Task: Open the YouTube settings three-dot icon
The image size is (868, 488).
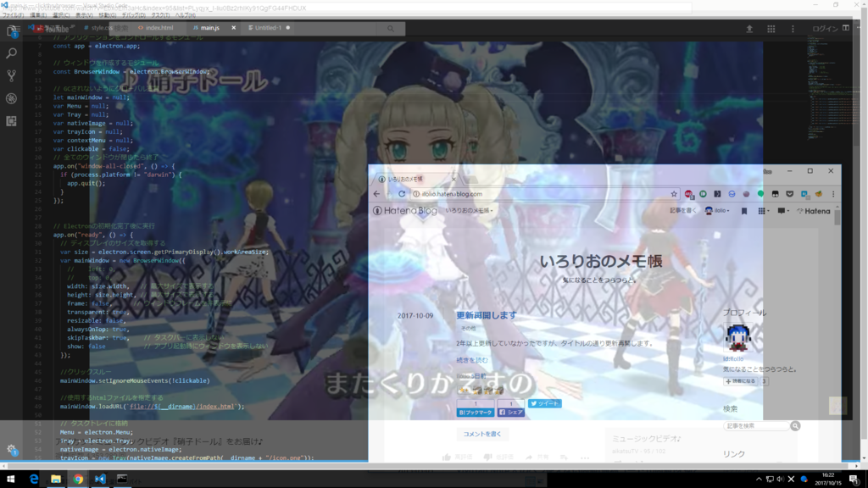Action: tap(793, 29)
